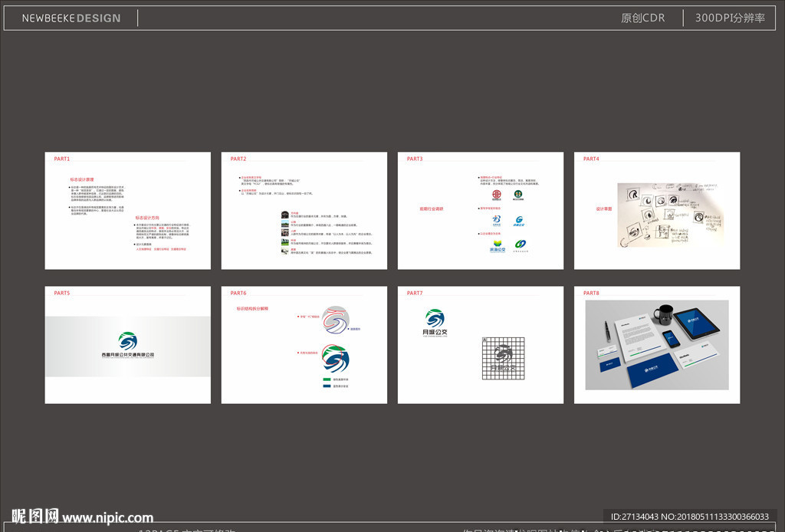Click the 滨海公交 logo in PART3
The image size is (785, 532).
click(x=497, y=246)
